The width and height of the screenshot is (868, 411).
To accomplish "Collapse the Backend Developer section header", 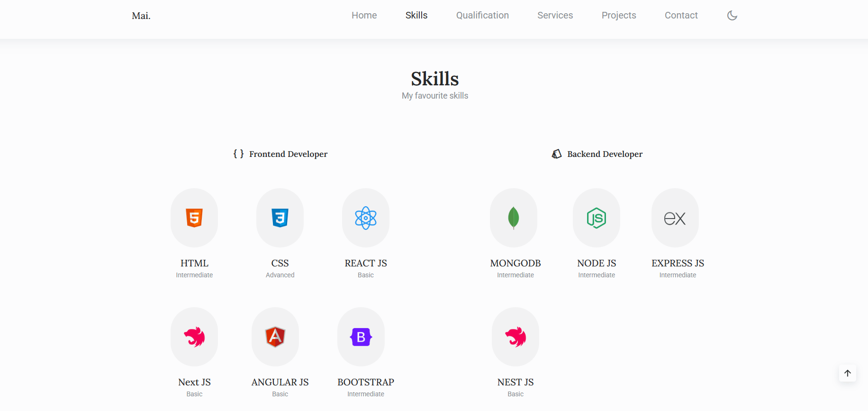I will [597, 154].
